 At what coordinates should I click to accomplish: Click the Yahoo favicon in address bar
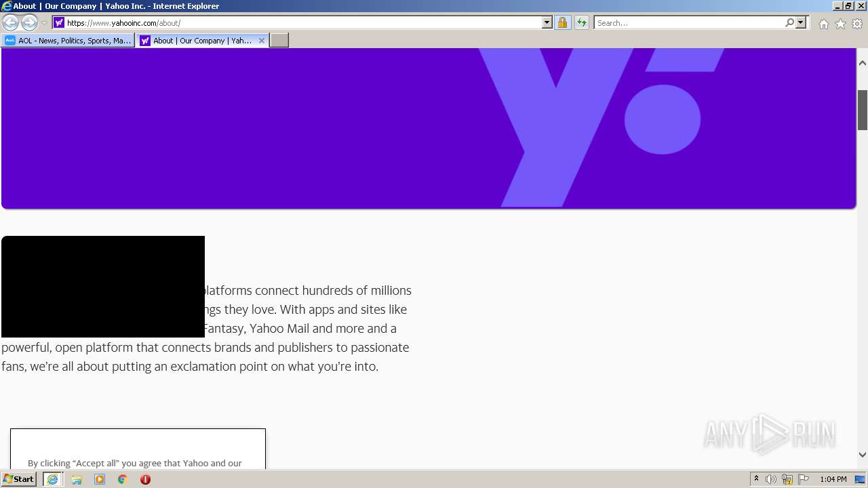click(59, 22)
